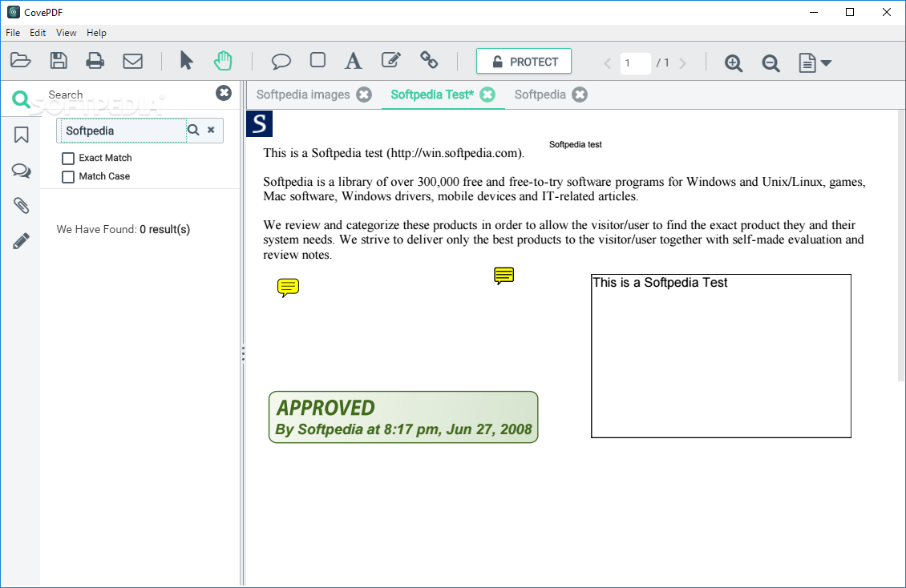Close the Softpedia tab
906x588 pixels.
click(580, 95)
